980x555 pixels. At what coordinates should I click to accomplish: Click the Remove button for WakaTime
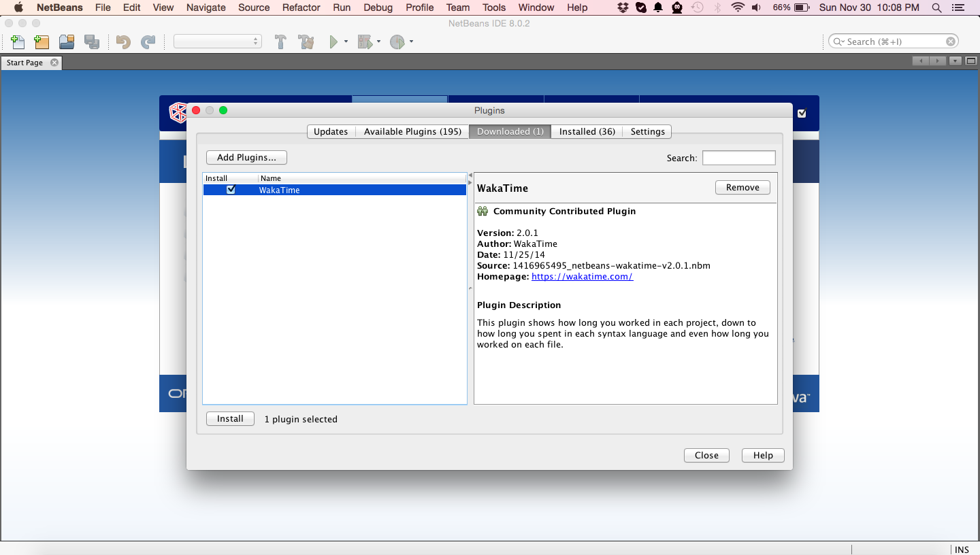click(742, 187)
